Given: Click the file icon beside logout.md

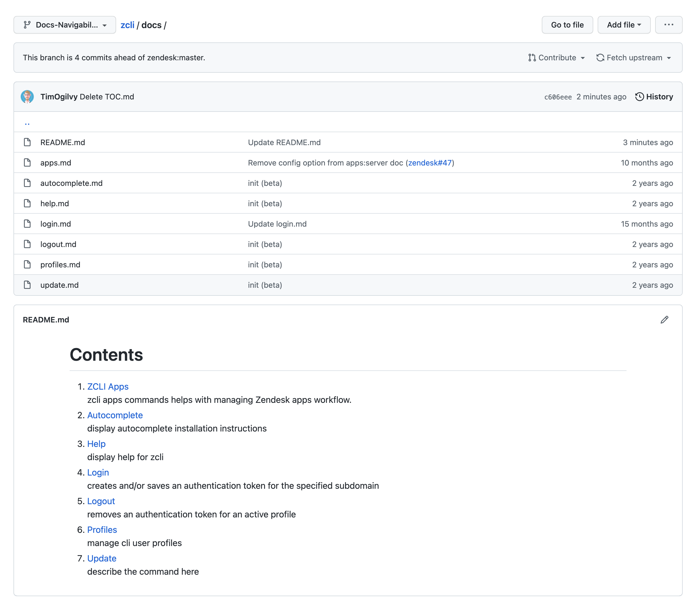Looking at the screenshot, I should (x=27, y=244).
